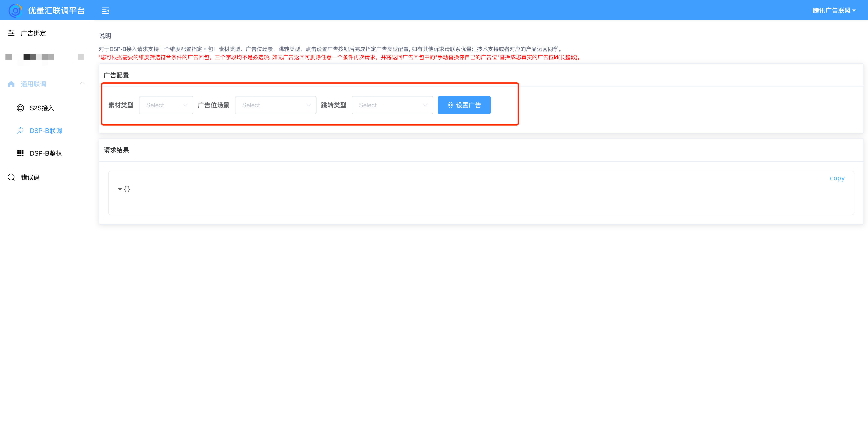
Task: Collapse the JSON result triangle
Action: [120, 189]
